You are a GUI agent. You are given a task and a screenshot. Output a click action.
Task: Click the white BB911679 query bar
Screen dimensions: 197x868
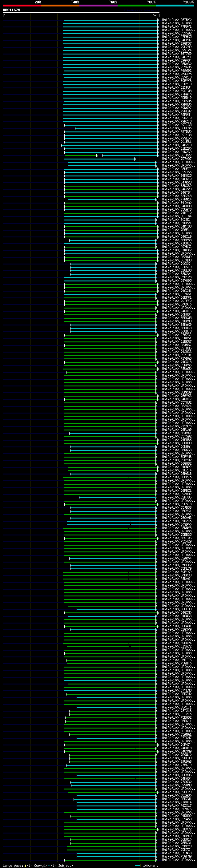click(81, 13)
